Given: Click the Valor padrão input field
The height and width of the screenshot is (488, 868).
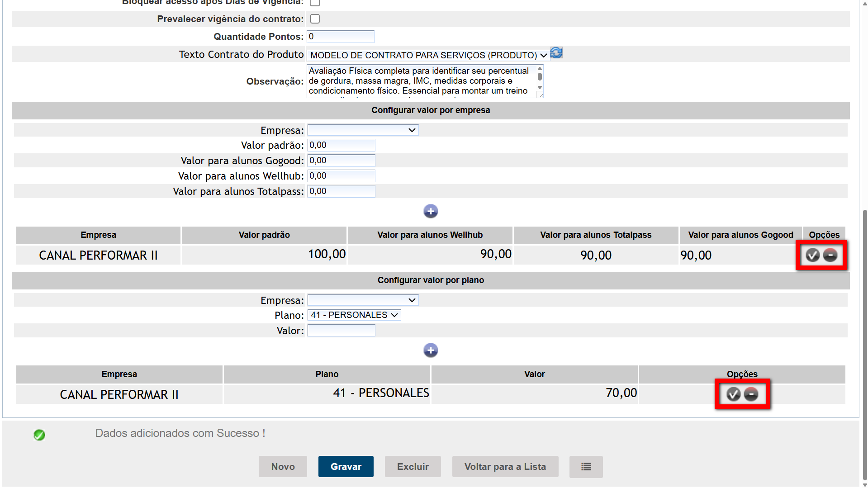Looking at the screenshot, I should 341,145.
